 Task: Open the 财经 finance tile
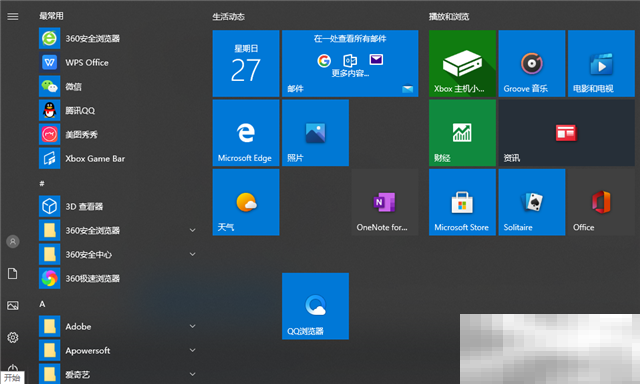coord(462,133)
